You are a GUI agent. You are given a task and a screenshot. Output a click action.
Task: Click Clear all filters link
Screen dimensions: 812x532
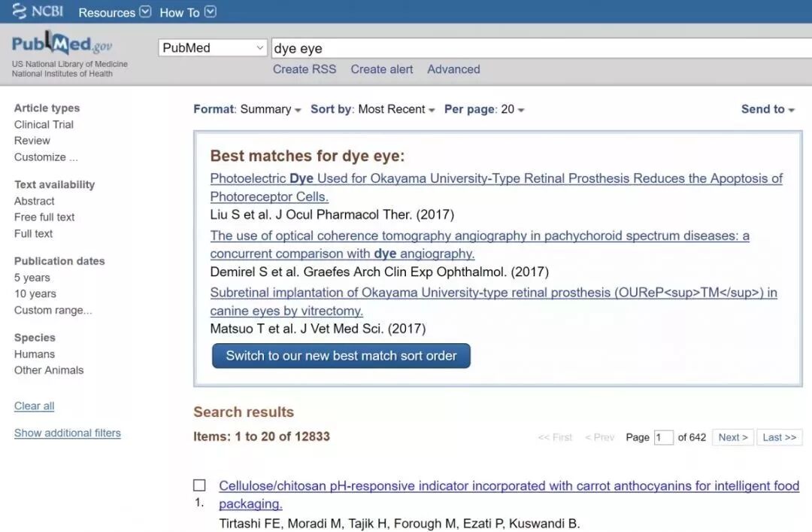coord(34,406)
